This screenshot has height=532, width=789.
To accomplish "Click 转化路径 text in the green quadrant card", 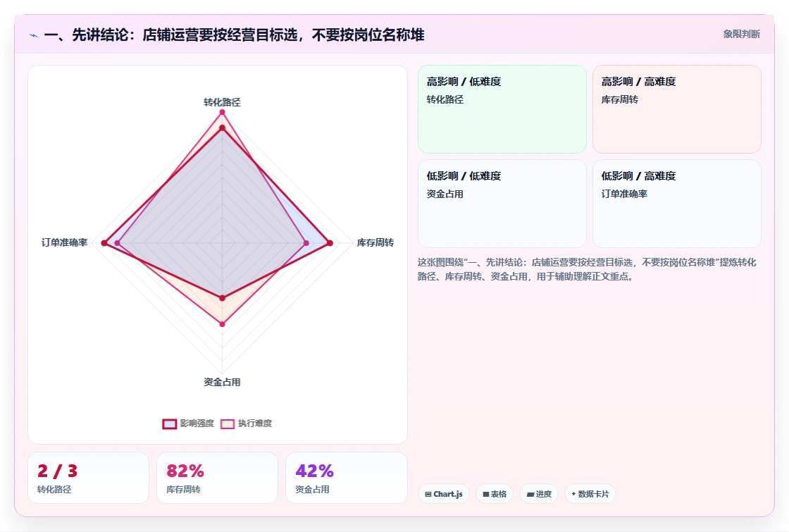I will (445, 99).
